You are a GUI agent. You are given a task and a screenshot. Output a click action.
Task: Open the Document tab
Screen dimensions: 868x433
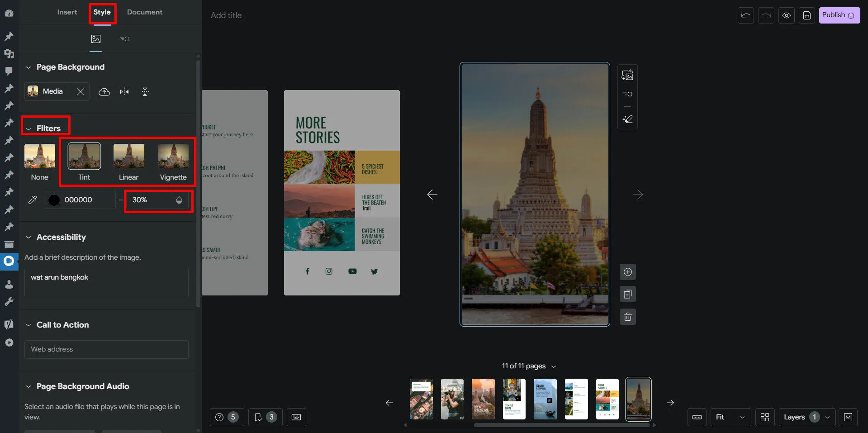(144, 12)
